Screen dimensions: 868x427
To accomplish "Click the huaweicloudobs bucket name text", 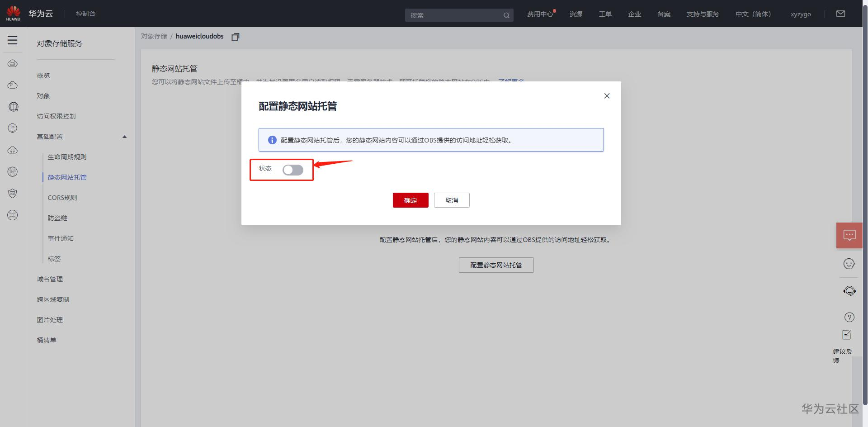I will click(x=200, y=36).
